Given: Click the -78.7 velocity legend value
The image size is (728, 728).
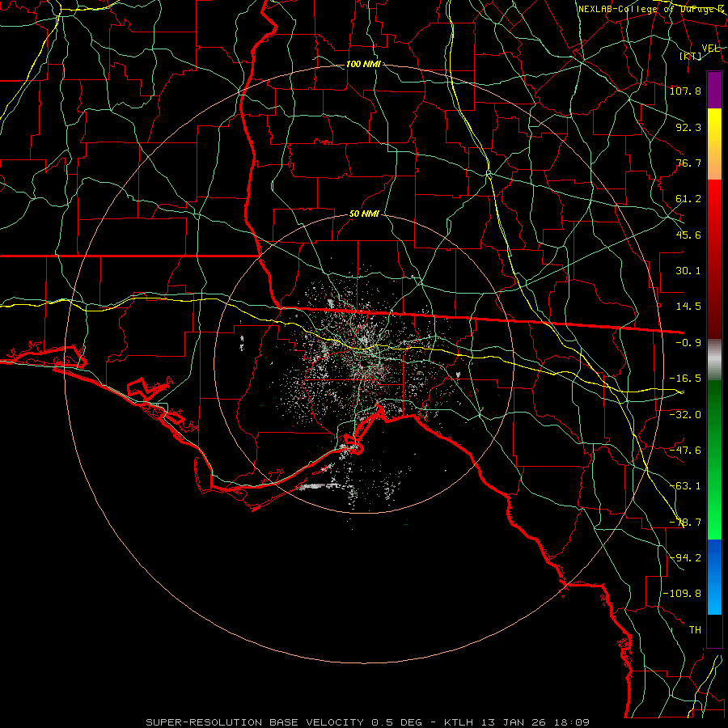Looking at the screenshot, I should coord(685,523).
